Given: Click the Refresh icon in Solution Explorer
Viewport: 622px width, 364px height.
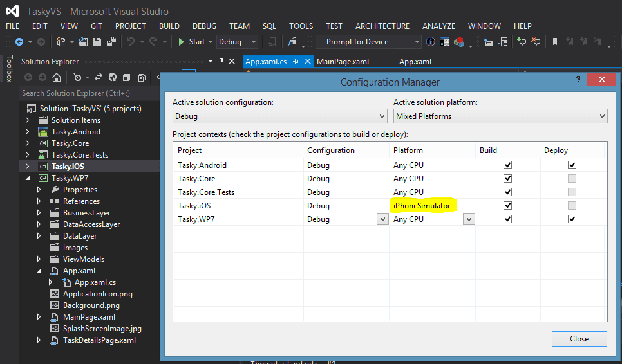Looking at the screenshot, I should (113, 77).
